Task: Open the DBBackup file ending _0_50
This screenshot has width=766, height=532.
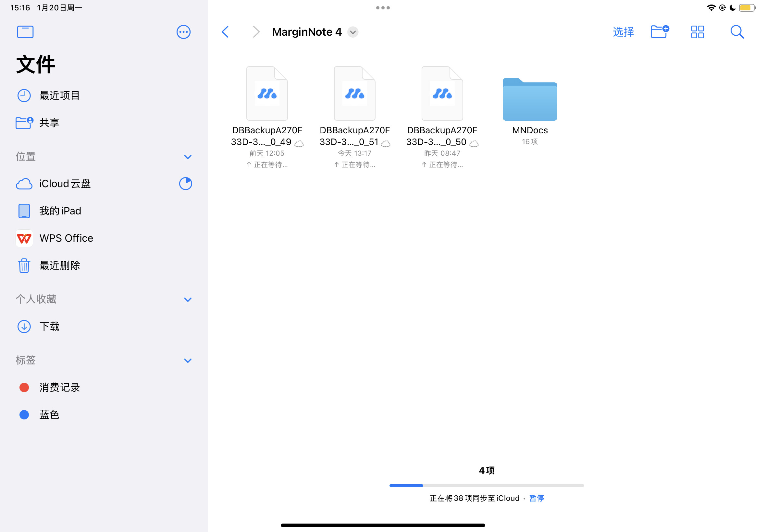Action: point(442,94)
